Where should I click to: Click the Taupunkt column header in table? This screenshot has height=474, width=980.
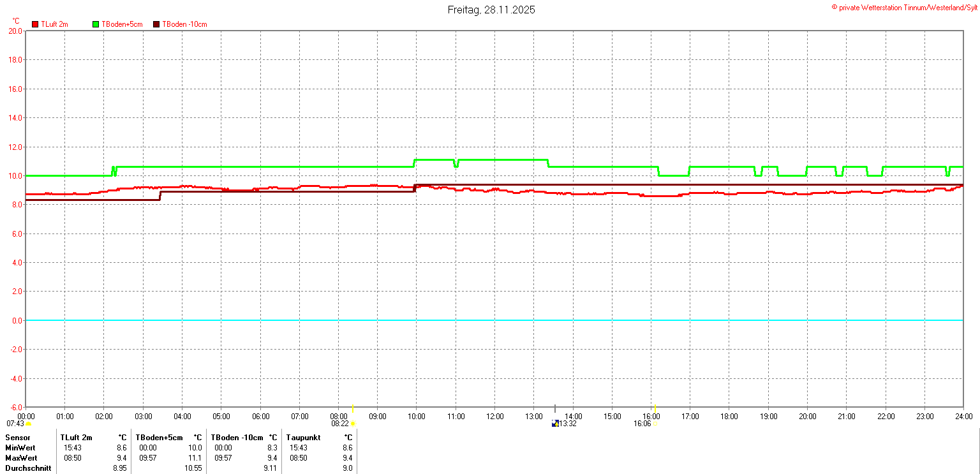[304, 438]
